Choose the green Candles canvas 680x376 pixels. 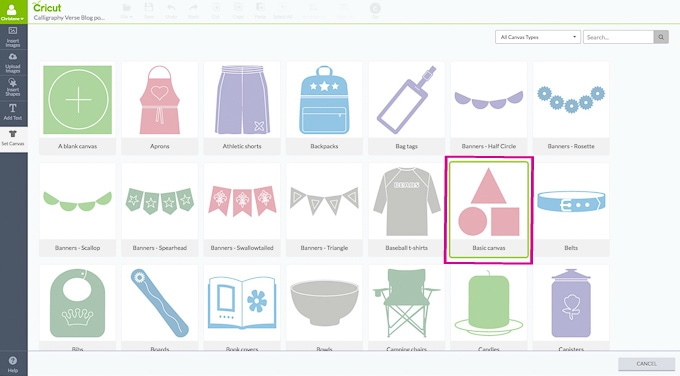(489, 307)
